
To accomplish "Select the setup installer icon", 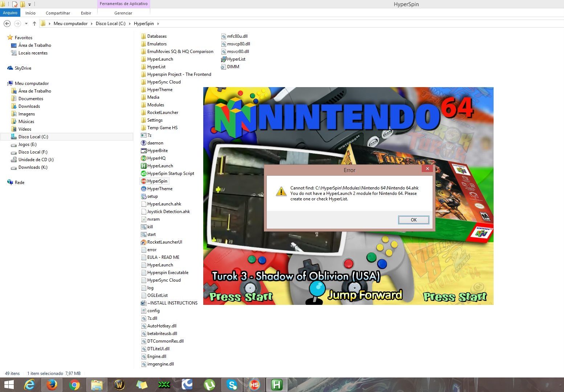I will tap(144, 196).
